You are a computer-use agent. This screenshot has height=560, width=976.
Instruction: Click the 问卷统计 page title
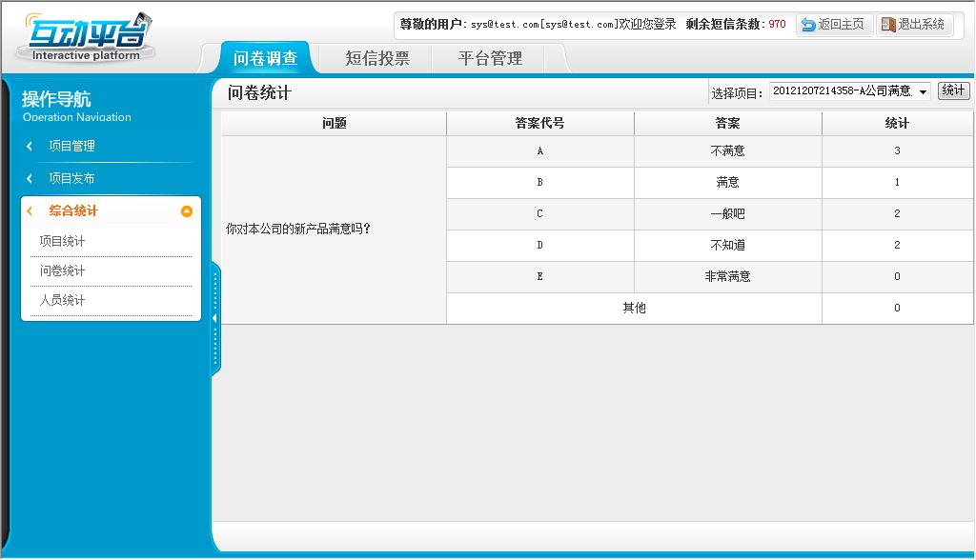[259, 92]
